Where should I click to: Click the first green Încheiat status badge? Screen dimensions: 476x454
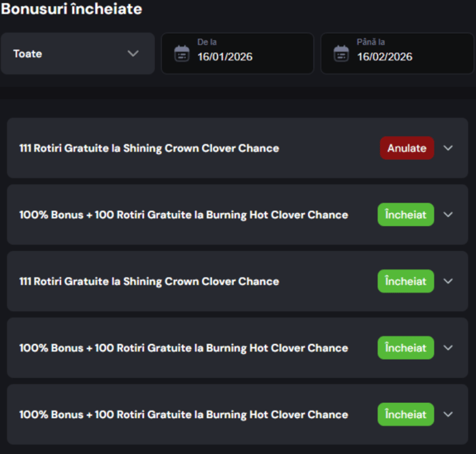click(405, 214)
